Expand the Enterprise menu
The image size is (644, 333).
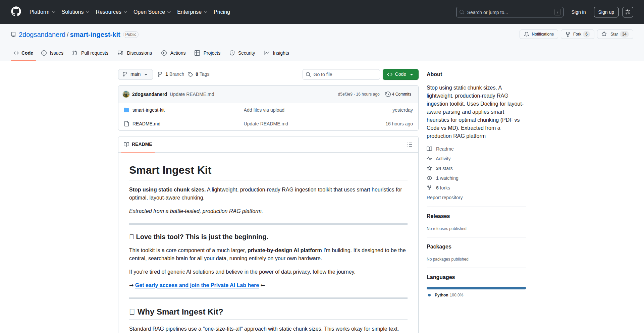(193, 12)
